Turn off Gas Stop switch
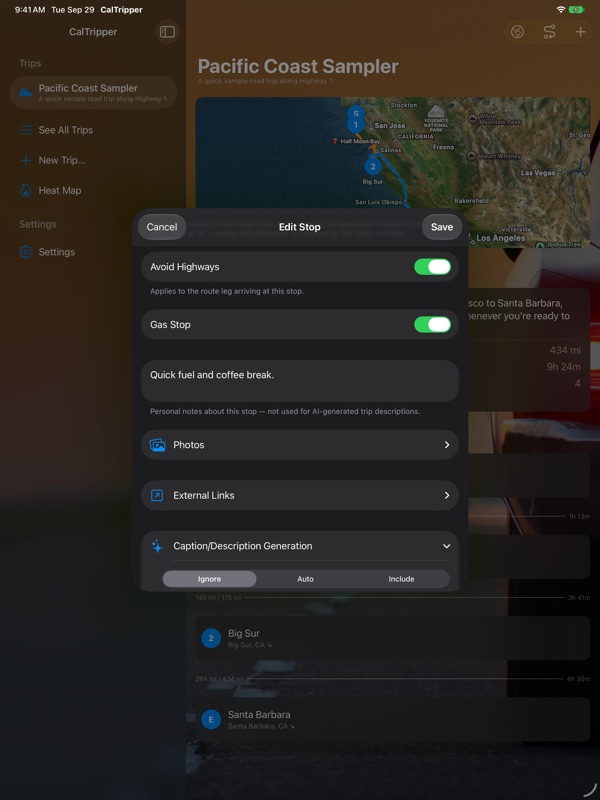The height and width of the screenshot is (800, 600). pos(433,324)
